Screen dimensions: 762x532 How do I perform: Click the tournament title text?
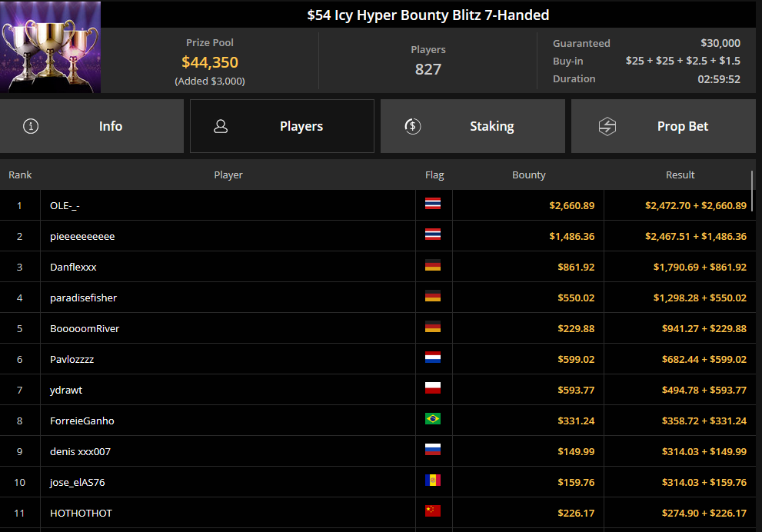(428, 15)
